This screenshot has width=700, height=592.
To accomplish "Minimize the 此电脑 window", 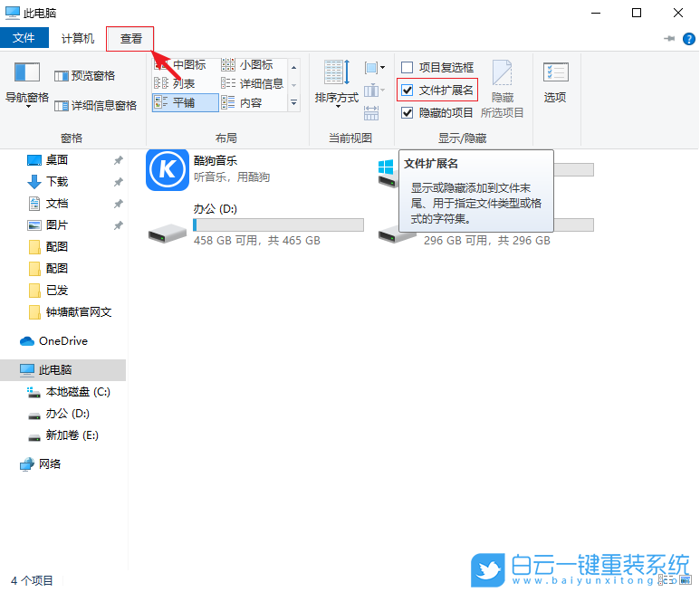I will tap(596, 13).
